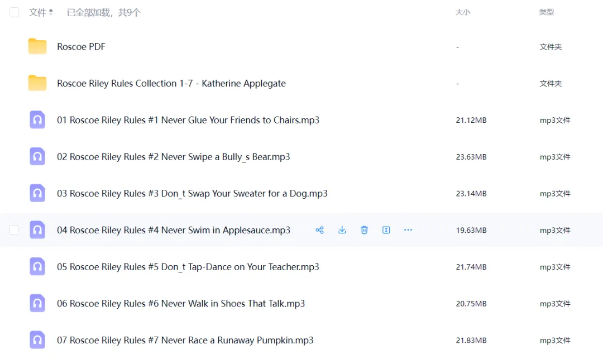The width and height of the screenshot is (603, 364).
Task: Open 03 Don_t Swap Your Sweater for a Dog.mp3
Action: (192, 193)
